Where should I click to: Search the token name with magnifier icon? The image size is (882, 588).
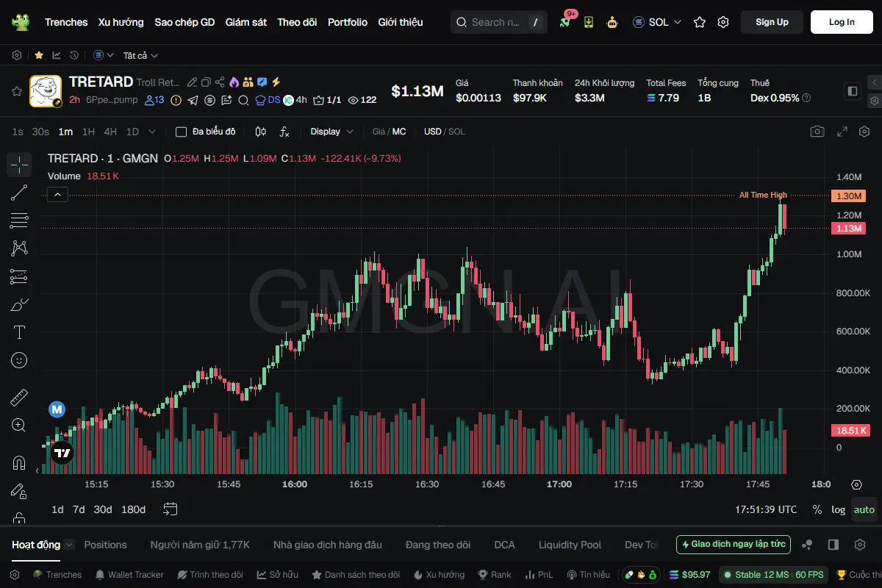(x=243, y=100)
